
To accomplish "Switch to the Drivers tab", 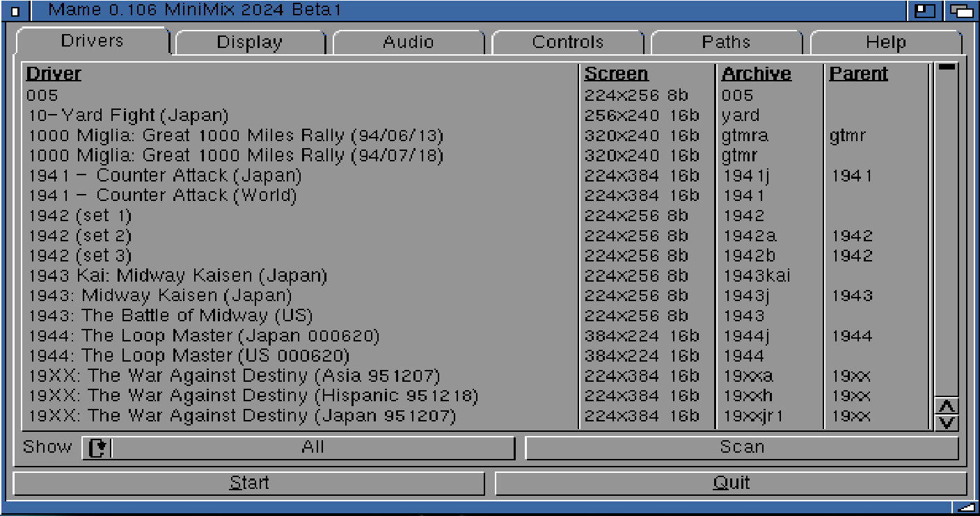I will tap(92, 40).
